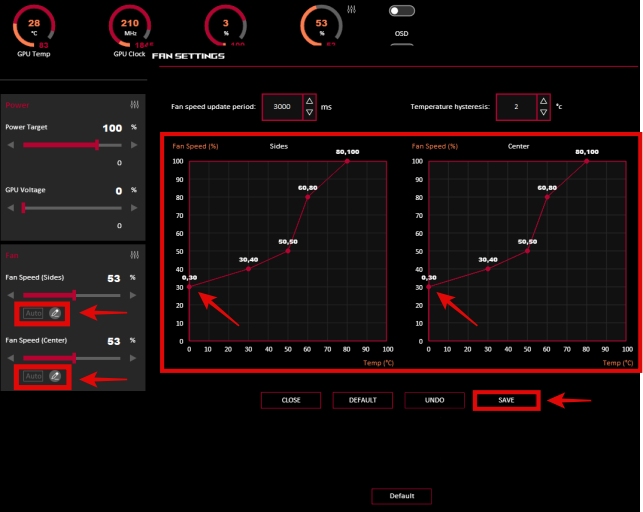Select the 50,50 point on Sides graph
The height and width of the screenshot is (512, 643).
pyautogui.click(x=288, y=251)
